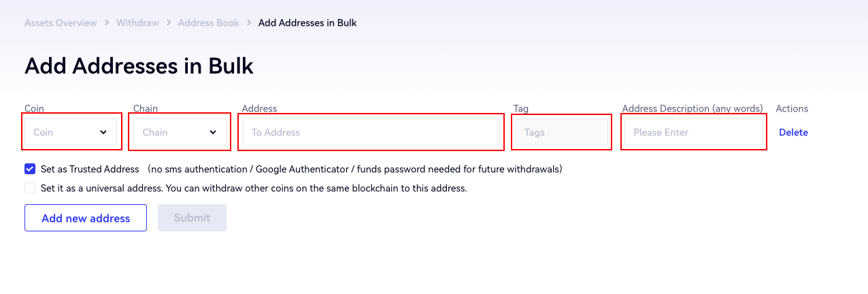This screenshot has height=294, width=868.
Task: Click the Chain dropdown chevron arrow
Action: 213,132
